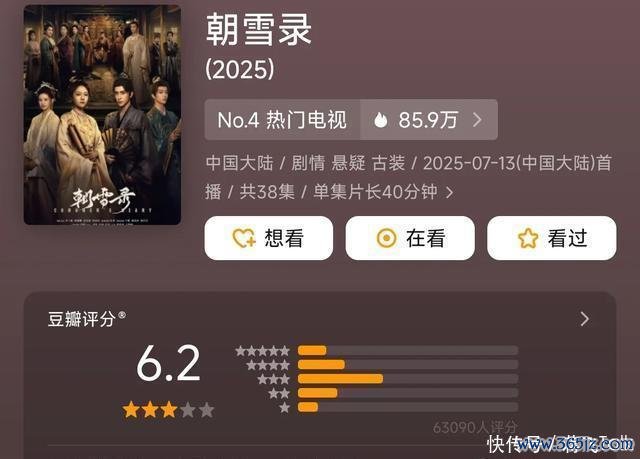Click the single-star rating row icon
The width and height of the screenshot is (640, 459).
tap(284, 407)
